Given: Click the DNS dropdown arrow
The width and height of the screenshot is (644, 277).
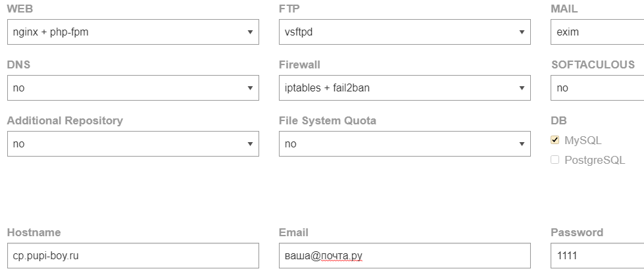Looking at the screenshot, I should pos(250,88).
